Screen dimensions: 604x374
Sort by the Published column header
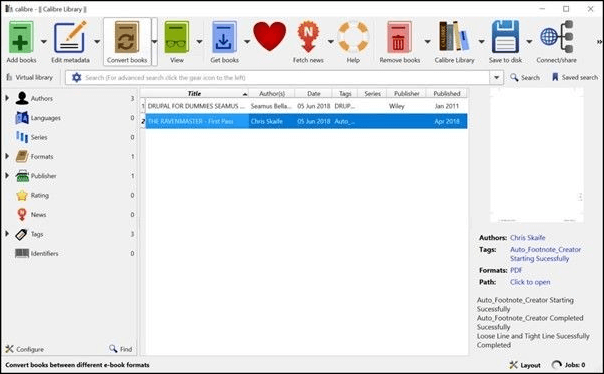coord(446,93)
